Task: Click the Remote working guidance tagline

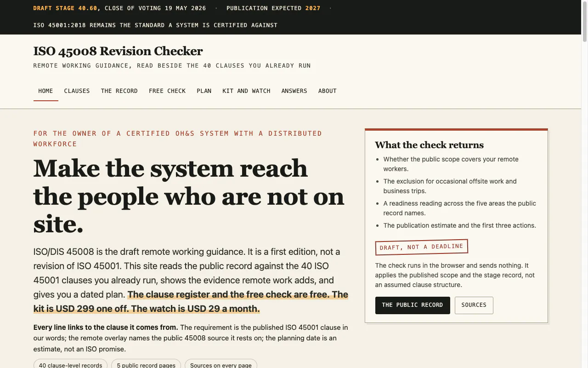Action: [172, 66]
